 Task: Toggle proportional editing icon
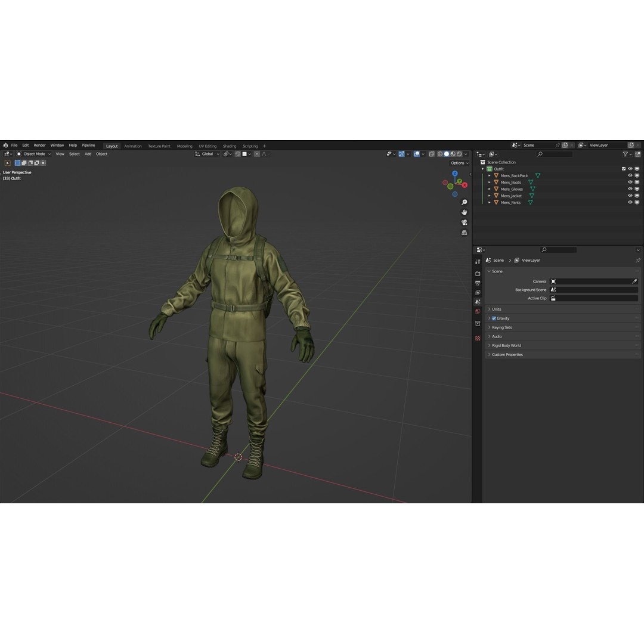(256, 154)
